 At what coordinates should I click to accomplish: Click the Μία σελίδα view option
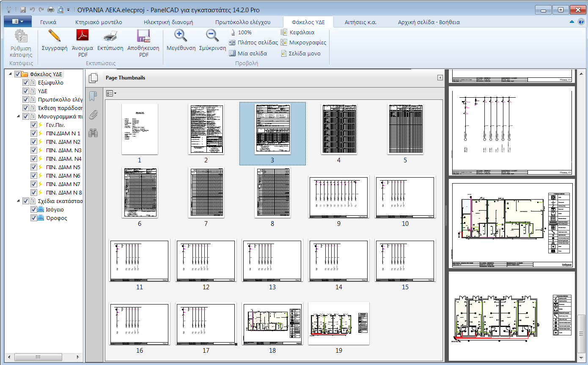coord(248,54)
